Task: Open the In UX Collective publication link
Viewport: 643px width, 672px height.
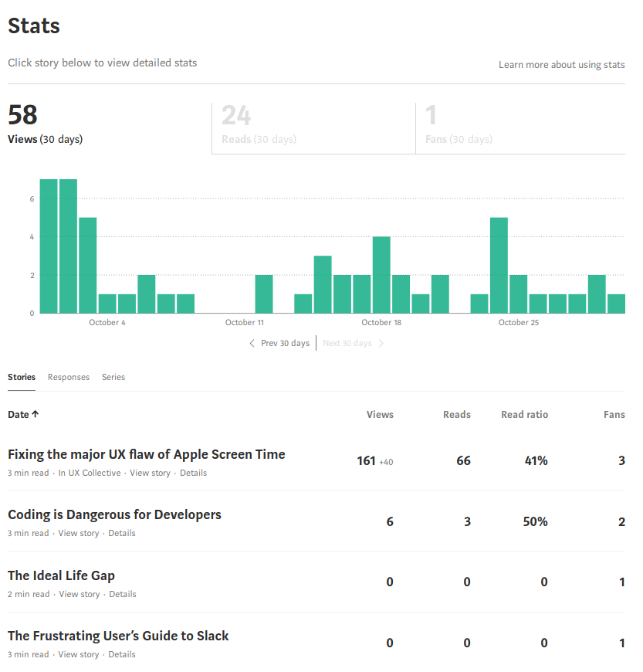Action: coord(90,473)
